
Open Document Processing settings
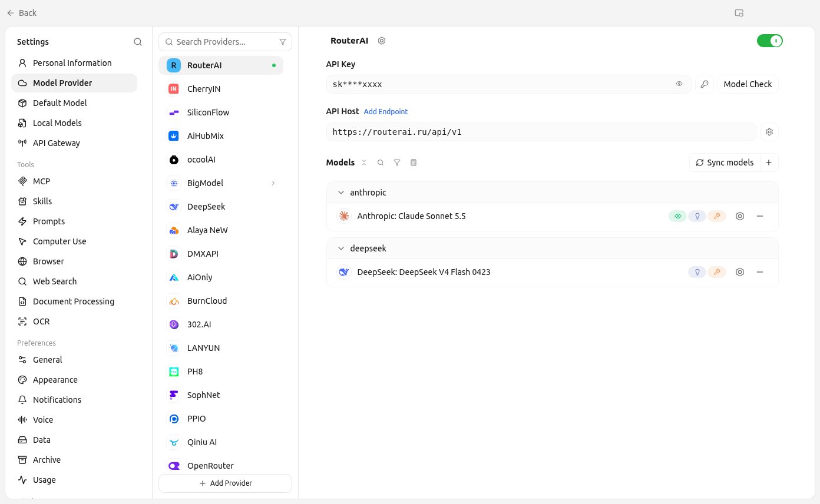[x=74, y=301]
